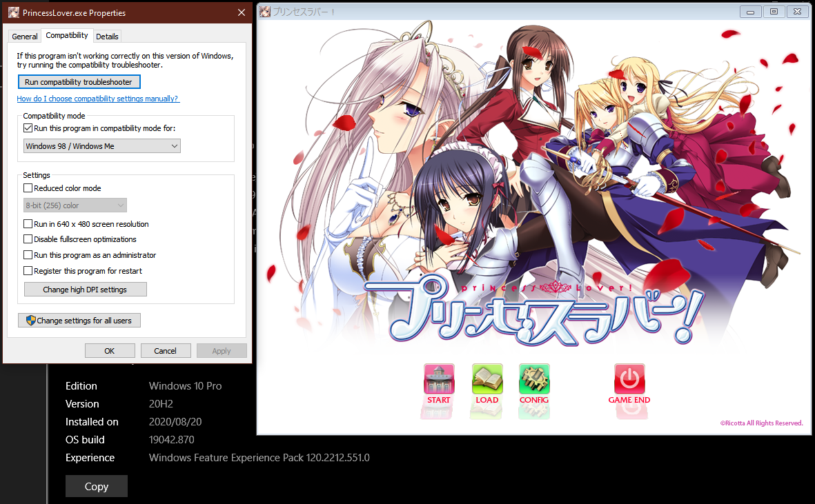Click Windows Feature Experience Pack 120.2212.551.0 text
815x504 pixels.
tap(259, 457)
